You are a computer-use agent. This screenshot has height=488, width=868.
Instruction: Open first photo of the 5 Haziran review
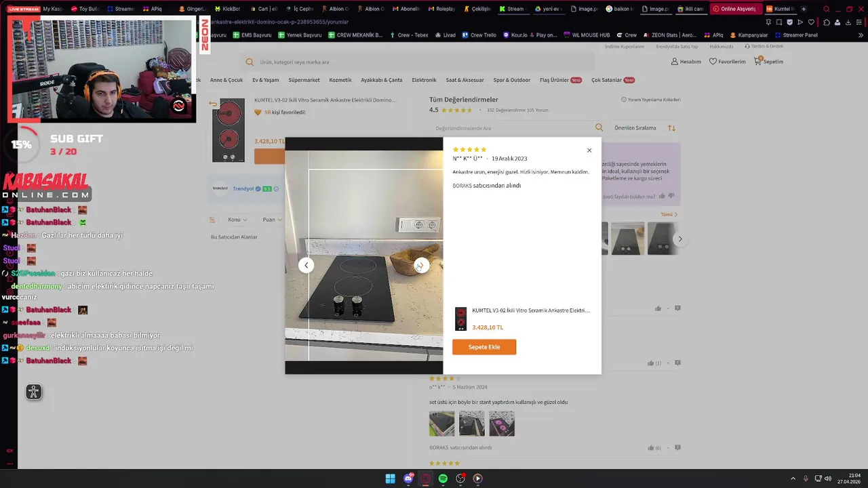[441, 423]
